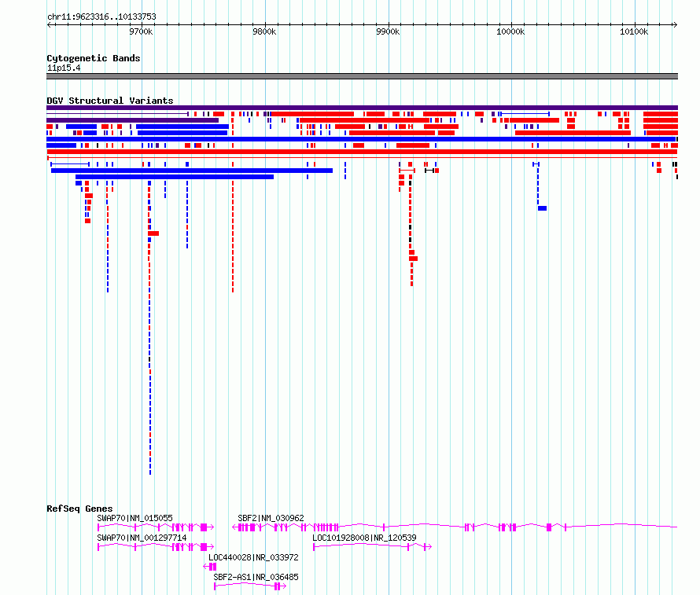
Task: Click the LOC440028|NR_033972 gene label
Action: (x=253, y=557)
